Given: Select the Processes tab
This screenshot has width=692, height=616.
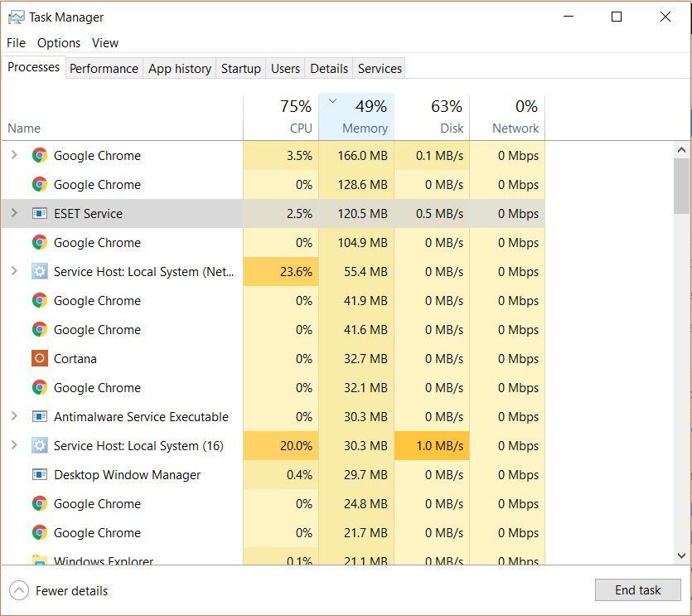Looking at the screenshot, I should (x=33, y=67).
